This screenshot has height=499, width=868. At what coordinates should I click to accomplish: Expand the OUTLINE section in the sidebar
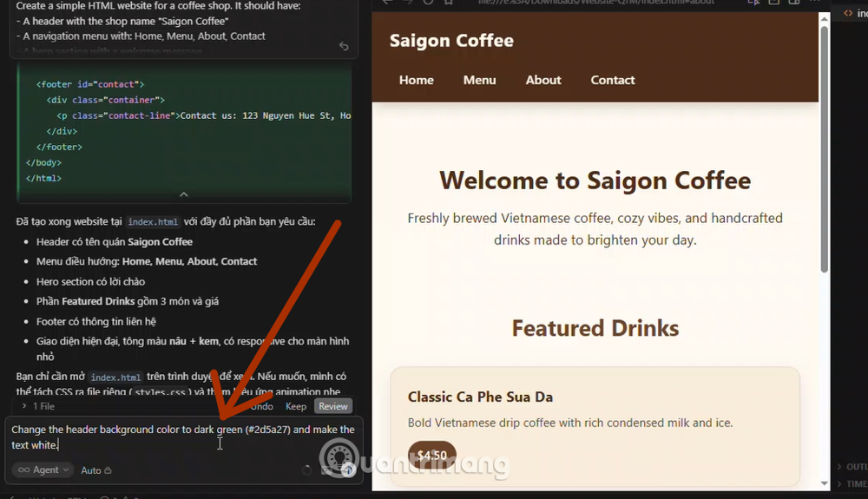click(852, 466)
